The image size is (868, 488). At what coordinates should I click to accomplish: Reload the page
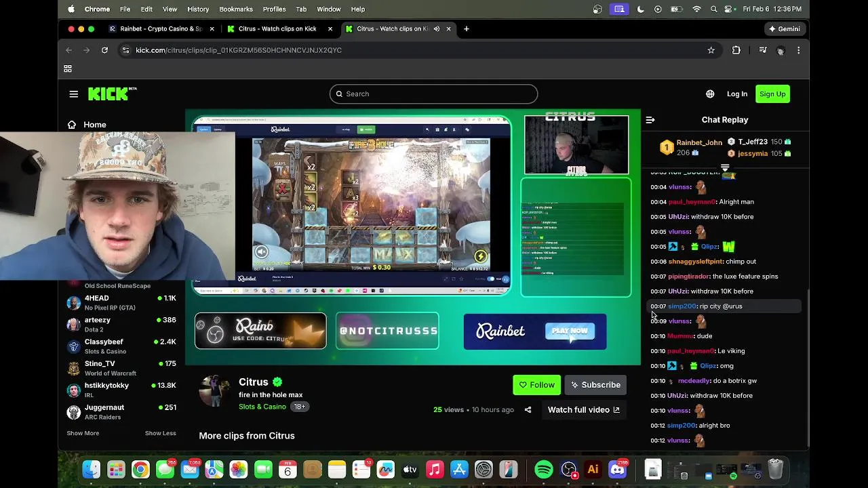tap(104, 50)
